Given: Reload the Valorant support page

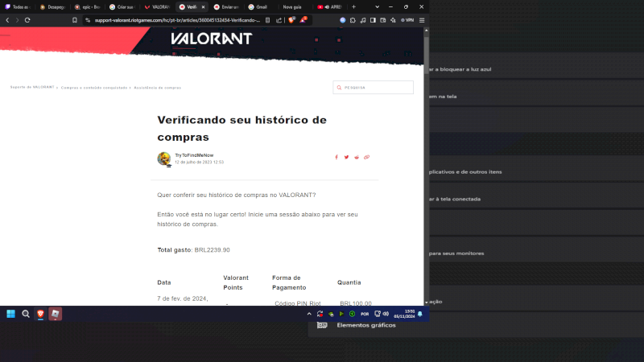Looking at the screenshot, I should tap(27, 19).
